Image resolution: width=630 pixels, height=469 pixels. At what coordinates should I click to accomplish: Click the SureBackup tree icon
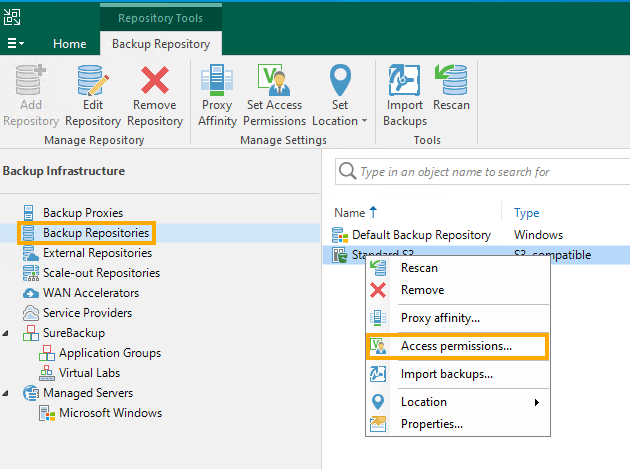[31, 333]
